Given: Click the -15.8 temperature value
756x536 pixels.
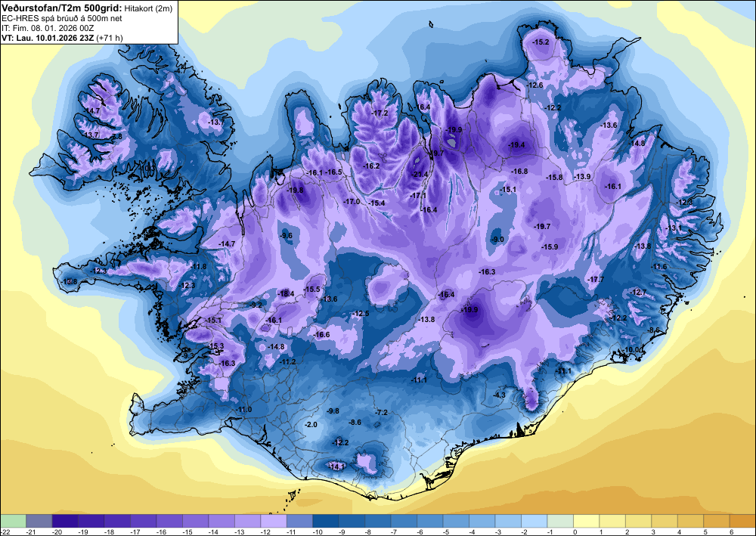Looking at the screenshot, I should pyautogui.click(x=554, y=178).
